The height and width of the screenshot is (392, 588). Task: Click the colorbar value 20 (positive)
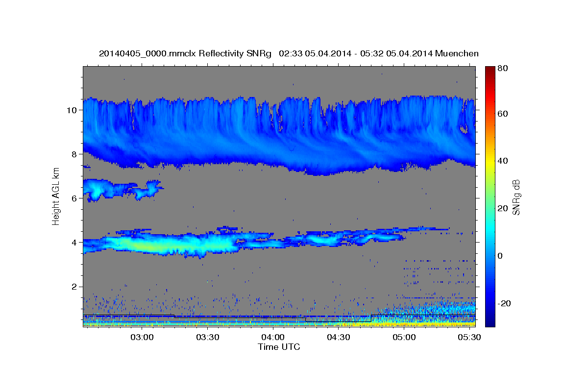pyautogui.click(x=502, y=208)
